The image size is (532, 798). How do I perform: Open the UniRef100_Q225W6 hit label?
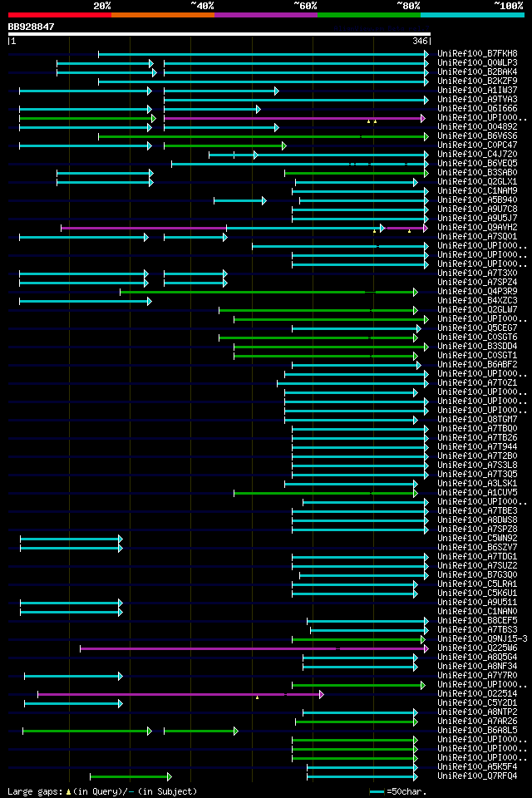(477, 648)
